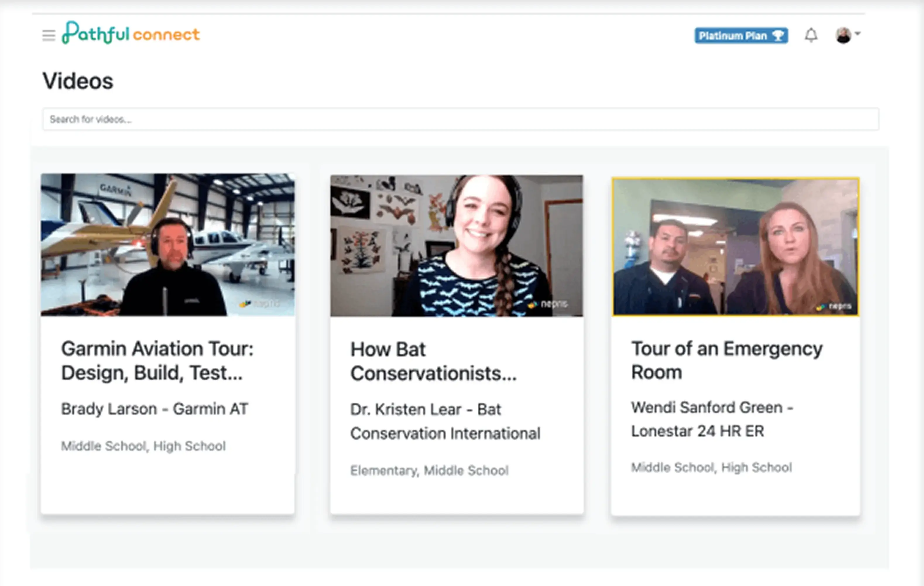
Task: Select the title How Bat Conservationists
Action: click(x=433, y=361)
